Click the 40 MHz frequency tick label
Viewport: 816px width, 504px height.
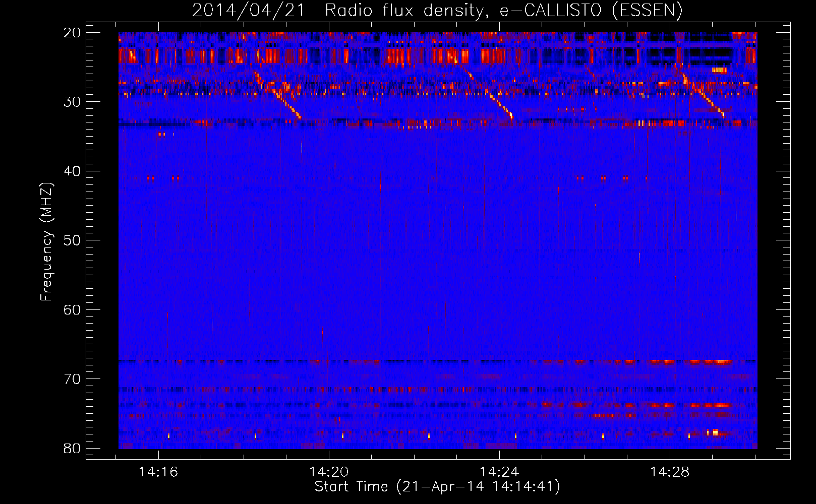(x=72, y=171)
